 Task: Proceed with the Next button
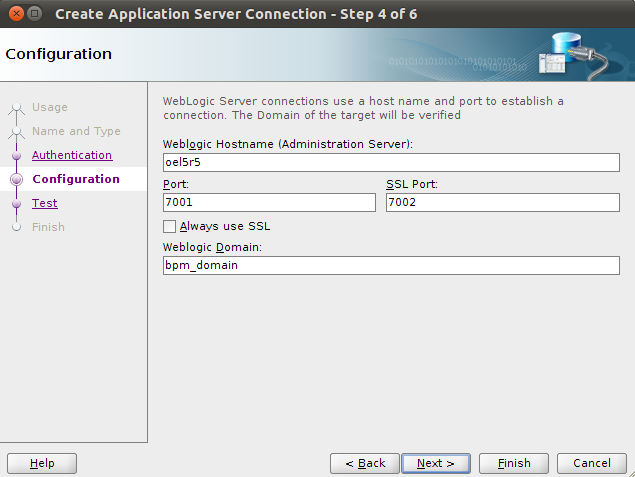coord(436,463)
